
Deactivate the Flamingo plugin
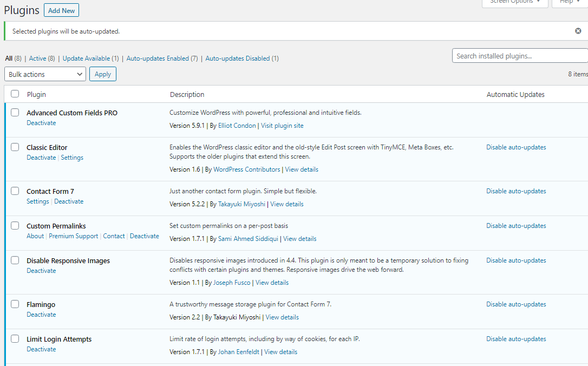41,315
